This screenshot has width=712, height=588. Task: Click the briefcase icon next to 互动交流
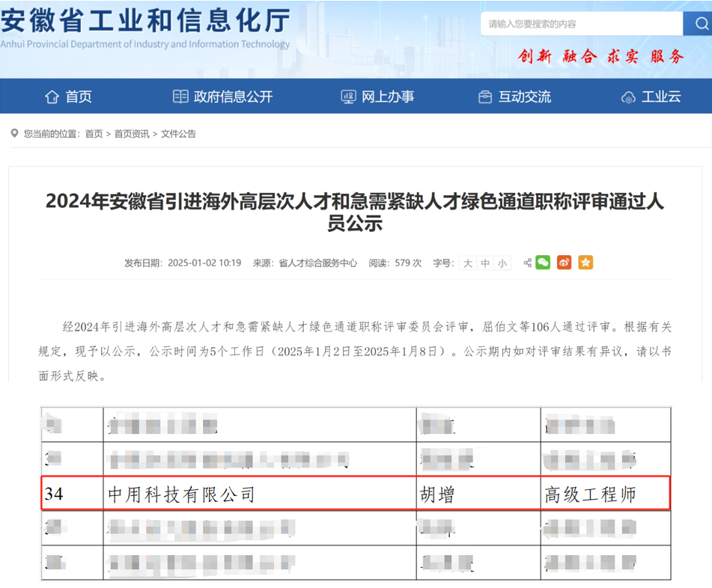click(x=485, y=96)
